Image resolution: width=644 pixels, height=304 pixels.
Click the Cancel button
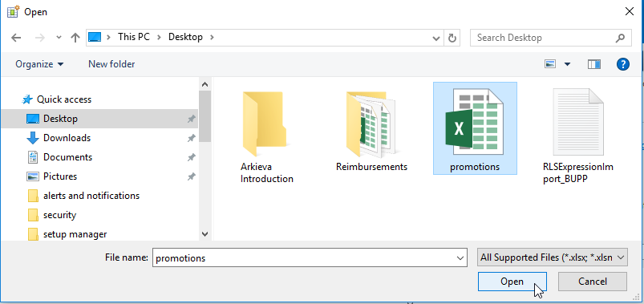(592, 282)
